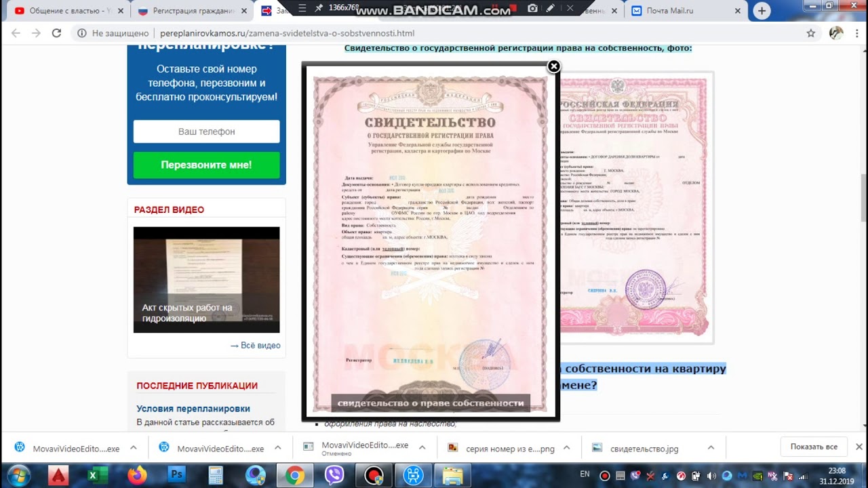Close the 'Регистрация граждан' tab
The height and width of the screenshot is (488, 868).
244,11
